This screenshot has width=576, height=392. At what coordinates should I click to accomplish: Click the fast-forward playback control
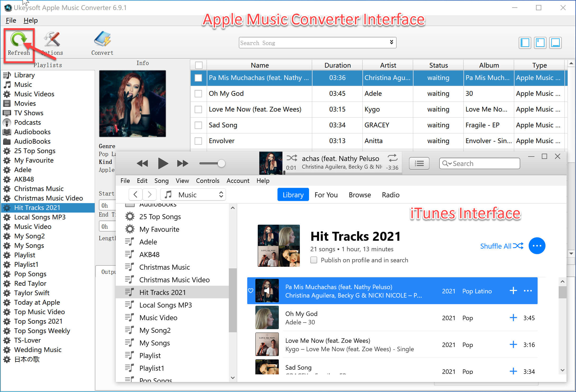[x=182, y=163]
